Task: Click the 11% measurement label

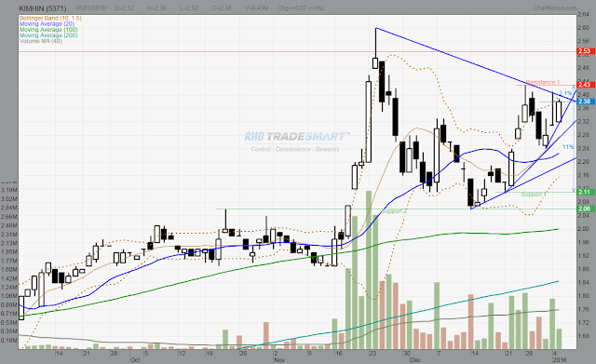Action: 568,147
